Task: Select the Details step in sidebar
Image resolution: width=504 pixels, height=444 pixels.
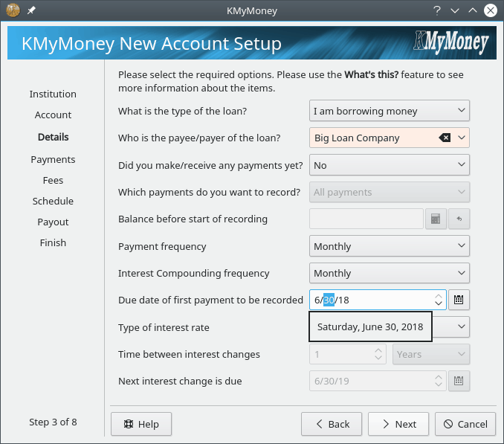Action: click(x=53, y=138)
